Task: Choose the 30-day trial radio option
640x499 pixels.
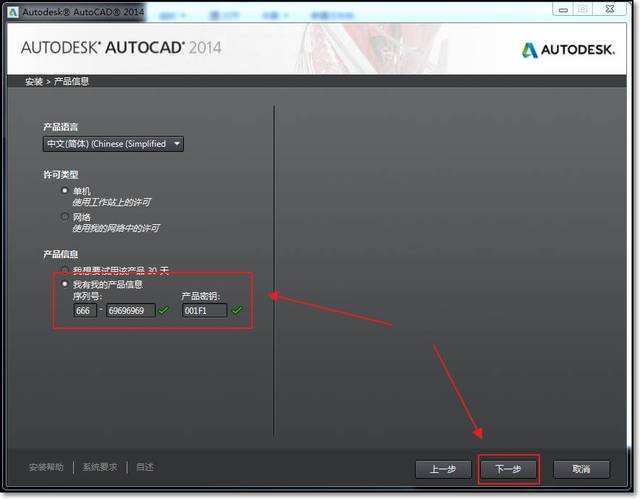Action: coord(64,270)
